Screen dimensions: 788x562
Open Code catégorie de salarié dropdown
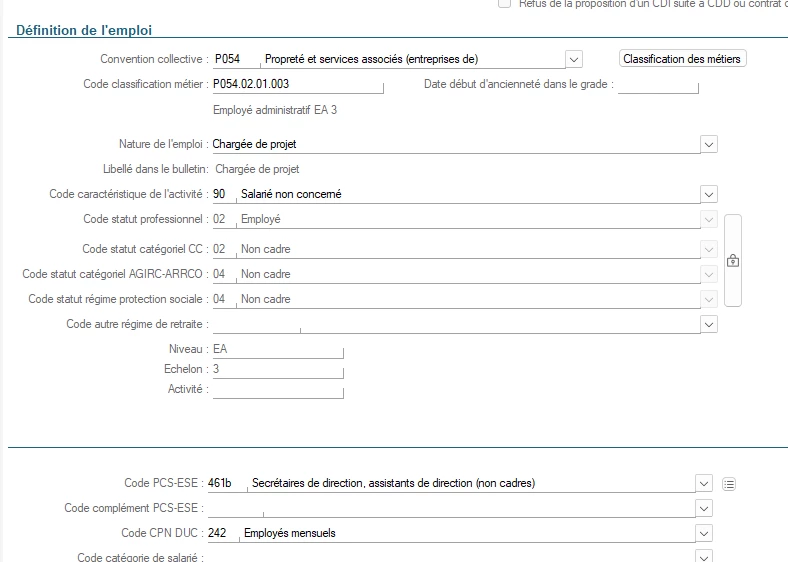[x=704, y=557]
